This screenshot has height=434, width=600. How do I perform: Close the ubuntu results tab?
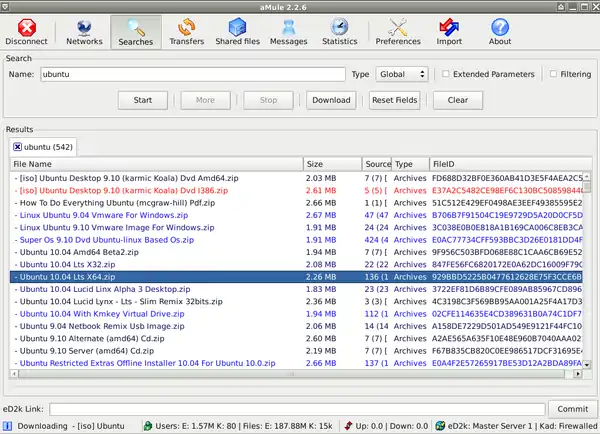pyautogui.click(x=16, y=148)
